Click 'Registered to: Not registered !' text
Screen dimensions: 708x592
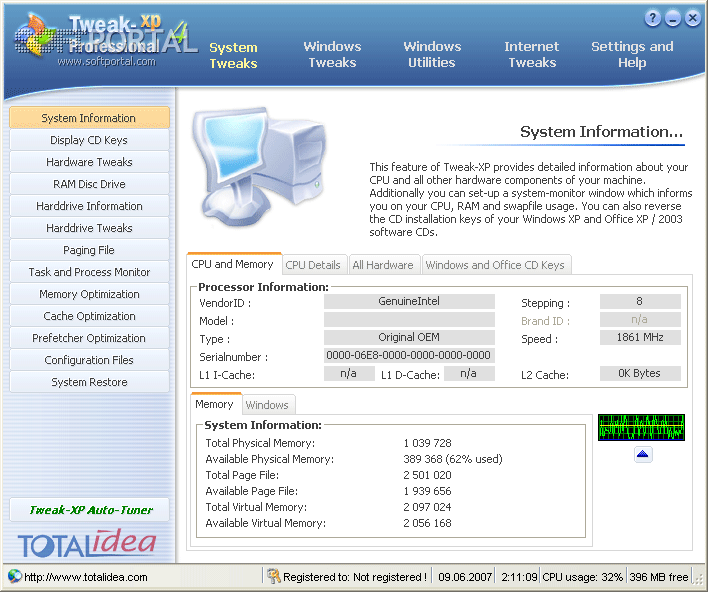[355, 577]
